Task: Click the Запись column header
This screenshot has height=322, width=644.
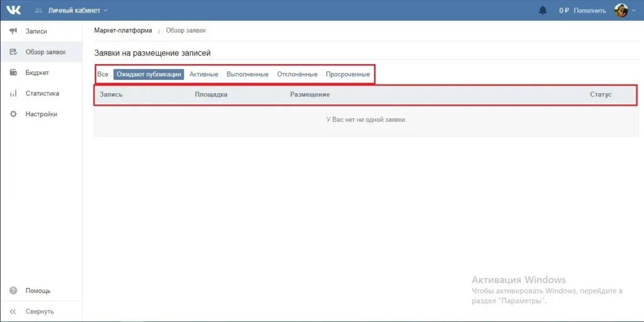Action: 111,94
